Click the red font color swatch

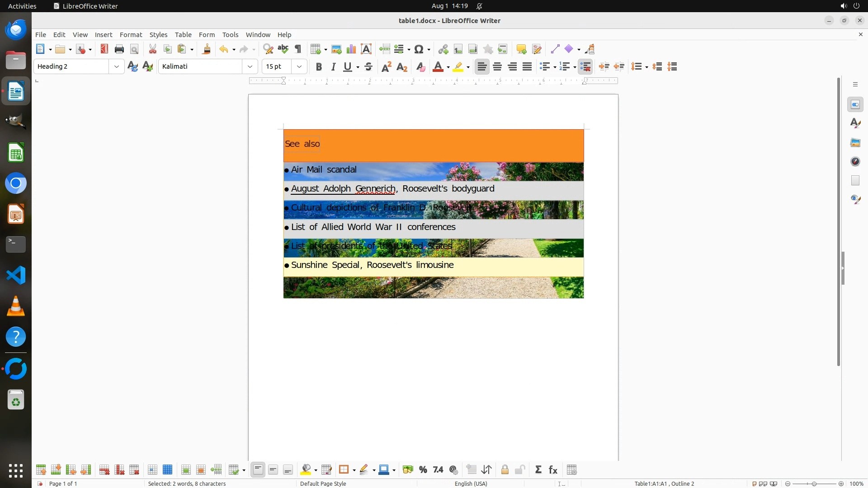coord(438,67)
